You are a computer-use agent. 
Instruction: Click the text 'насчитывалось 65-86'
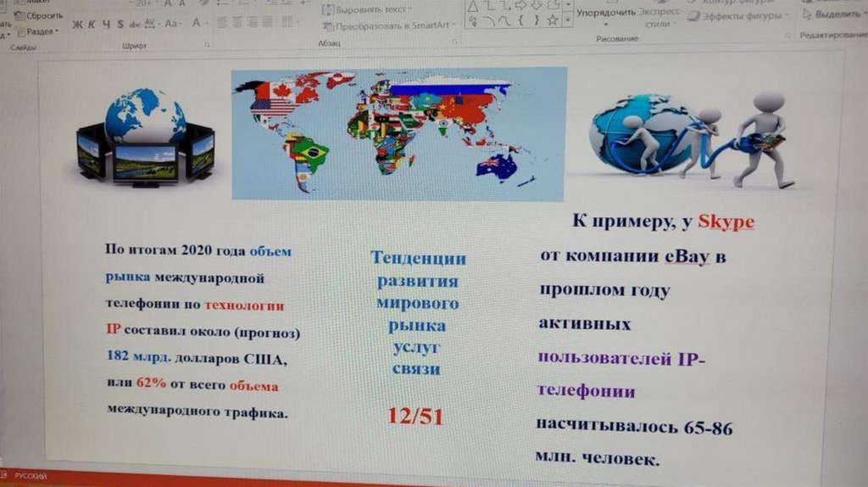coord(634,427)
